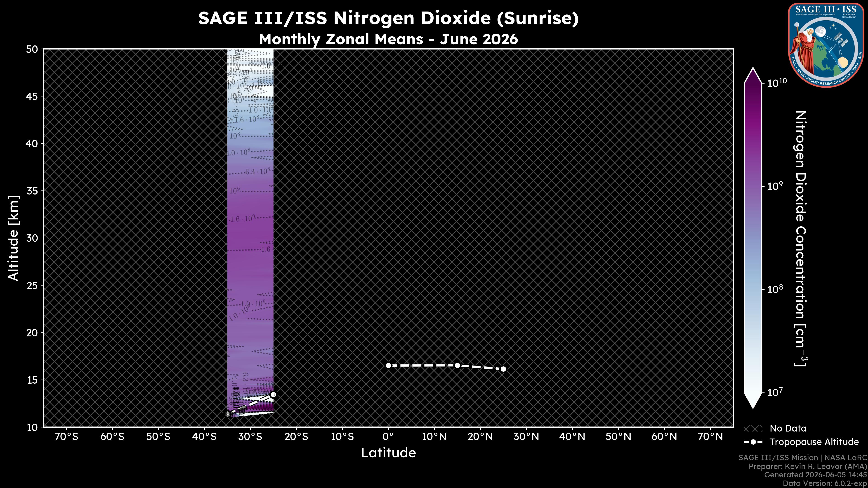Click the 'No Data' legend text
868x488 pixels.
click(788, 428)
